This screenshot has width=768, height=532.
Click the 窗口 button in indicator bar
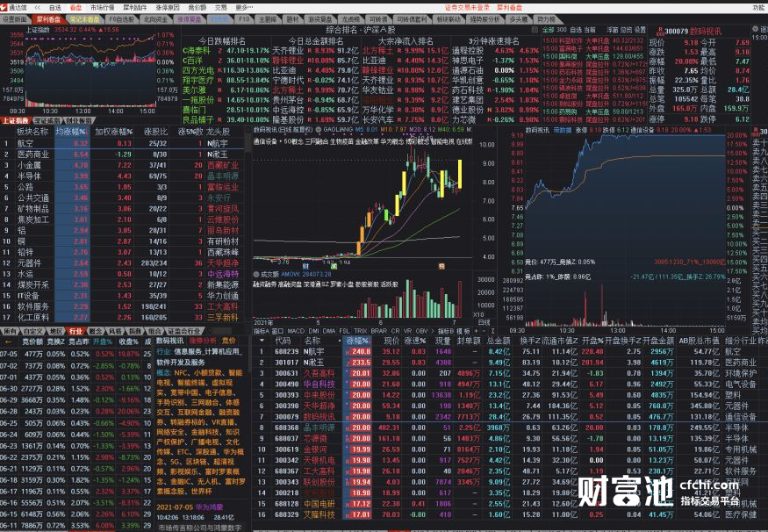click(x=277, y=331)
